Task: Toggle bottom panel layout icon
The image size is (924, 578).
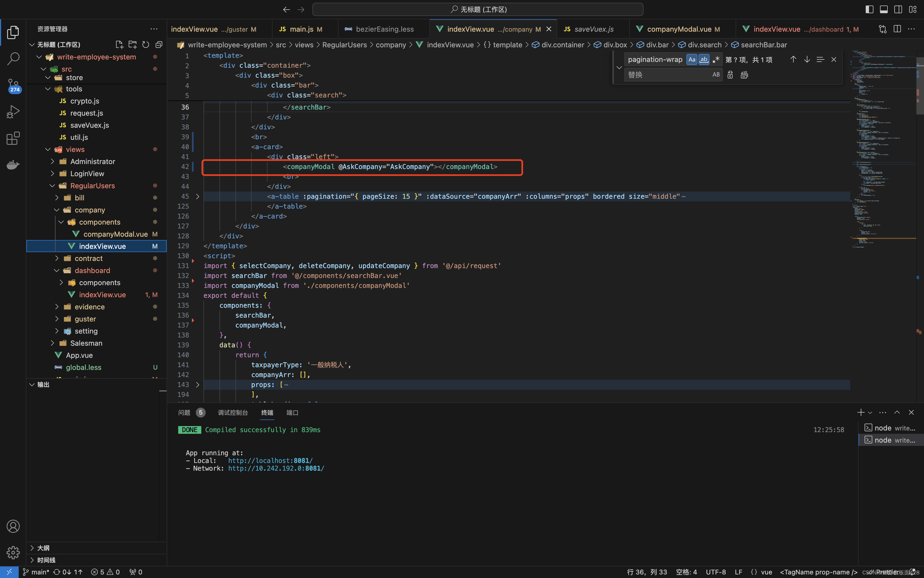Action: click(x=884, y=10)
